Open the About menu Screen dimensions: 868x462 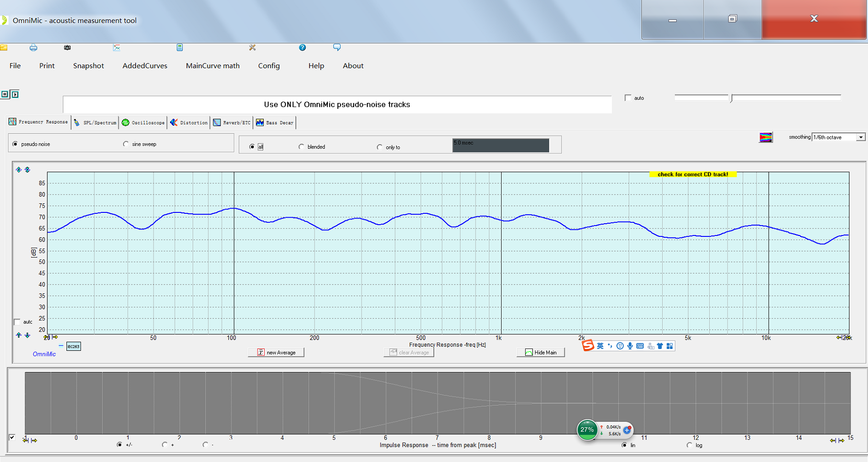(353, 66)
